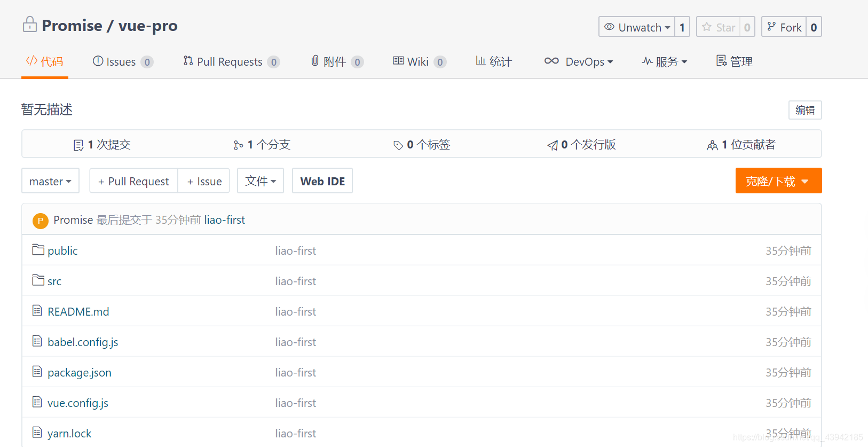Image resolution: width=868 pixels, height=447 pixels.
Task: Click the orange P avatar
Action: (x=41, y=221)
